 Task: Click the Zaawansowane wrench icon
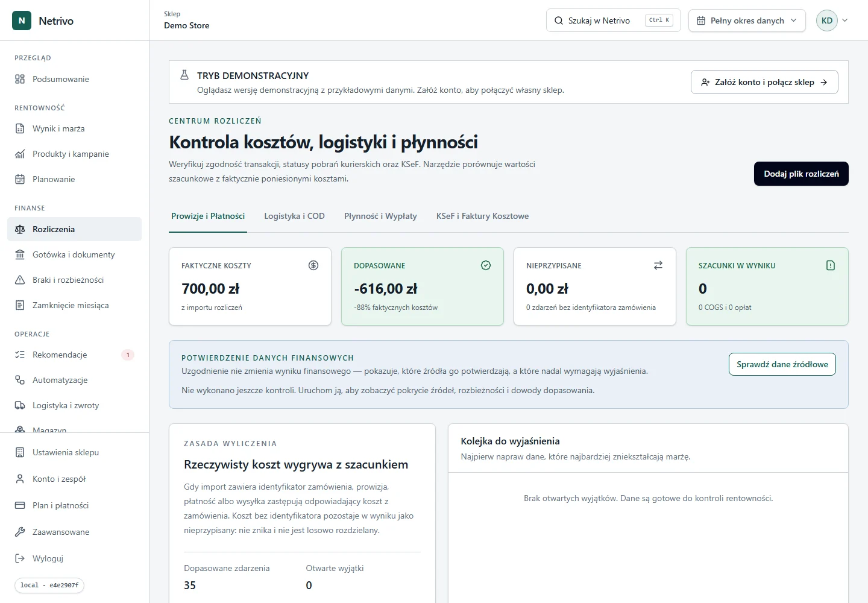tap(20, 532)
